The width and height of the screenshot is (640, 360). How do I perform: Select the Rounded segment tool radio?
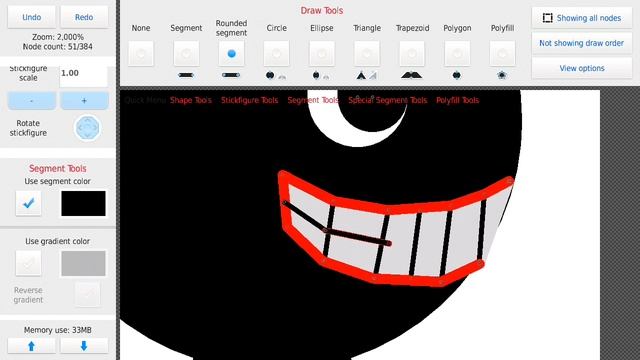coord(231,53)
